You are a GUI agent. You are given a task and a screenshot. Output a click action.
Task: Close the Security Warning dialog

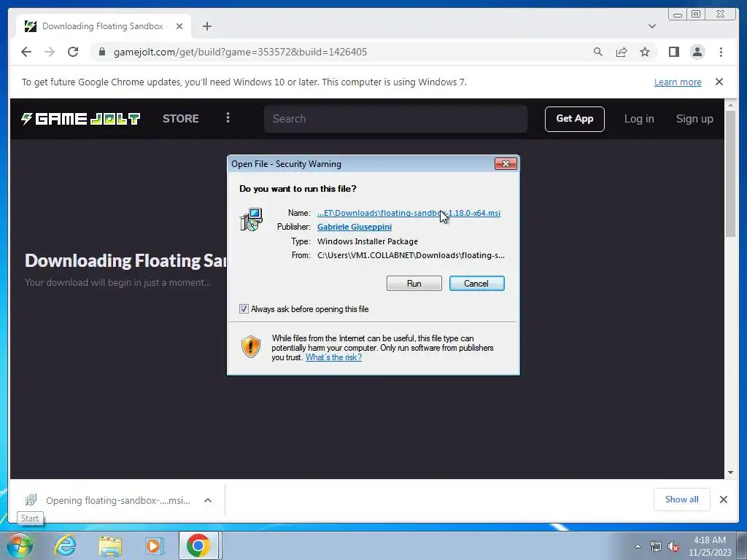click(x=506, y=164)
